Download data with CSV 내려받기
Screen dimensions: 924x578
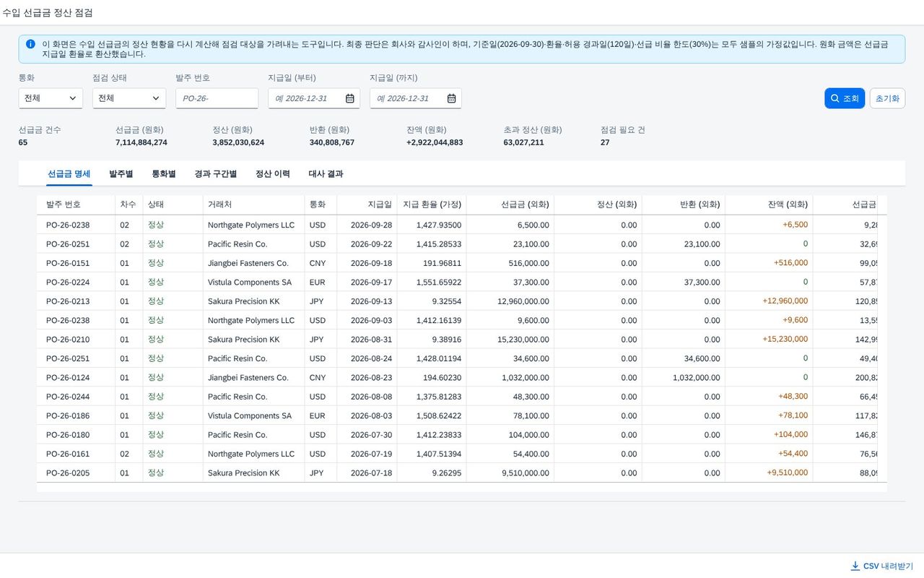pos(882,566)
